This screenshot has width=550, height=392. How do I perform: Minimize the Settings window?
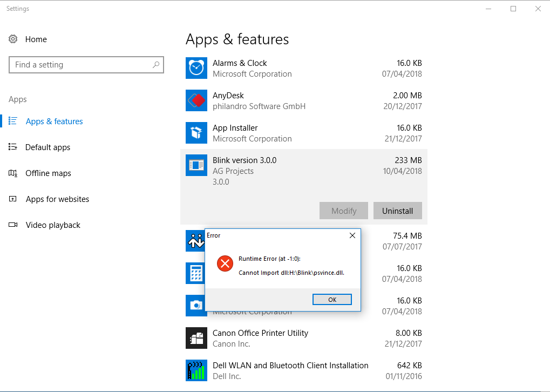[x=488, y=9]
